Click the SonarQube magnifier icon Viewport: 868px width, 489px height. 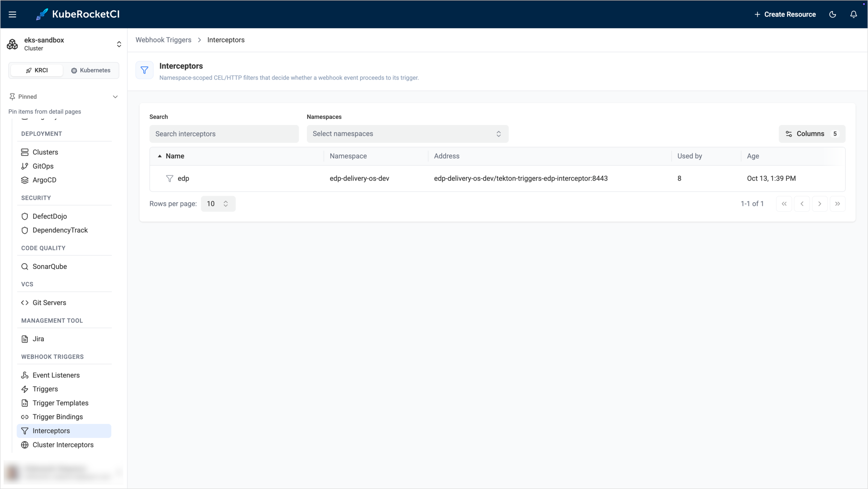tap(25, 266)
